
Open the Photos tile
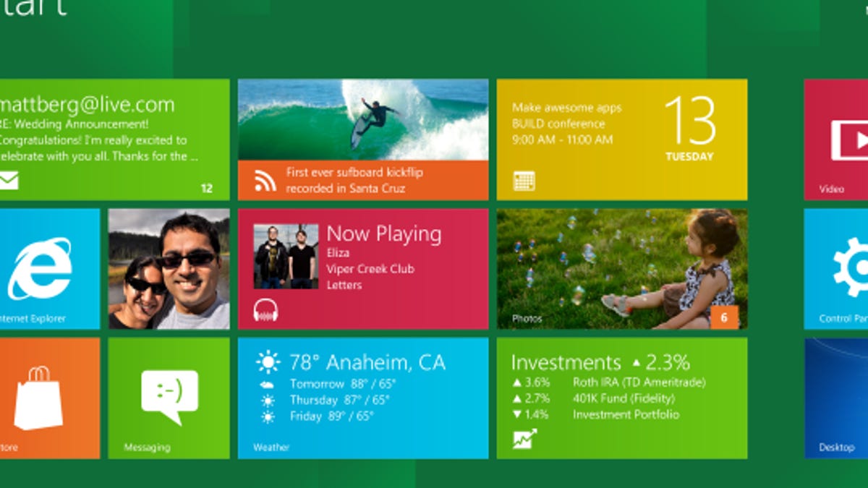pyautogui.click(x=622, y=267)
